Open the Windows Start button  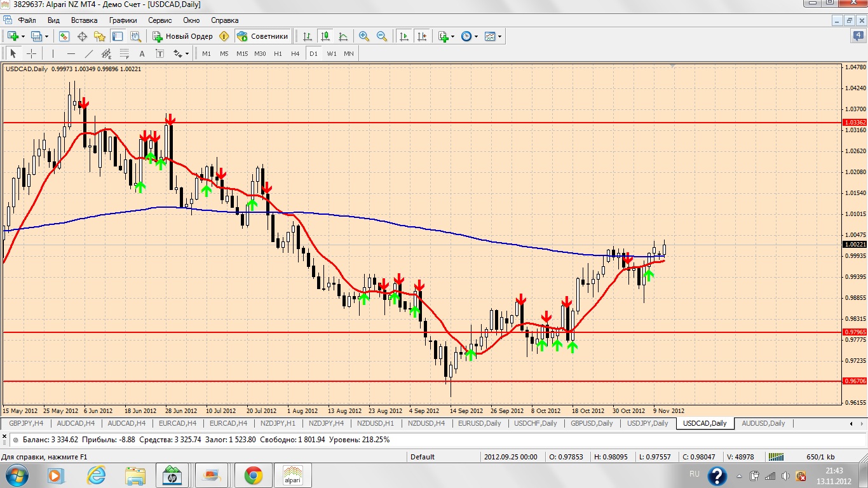16,475
